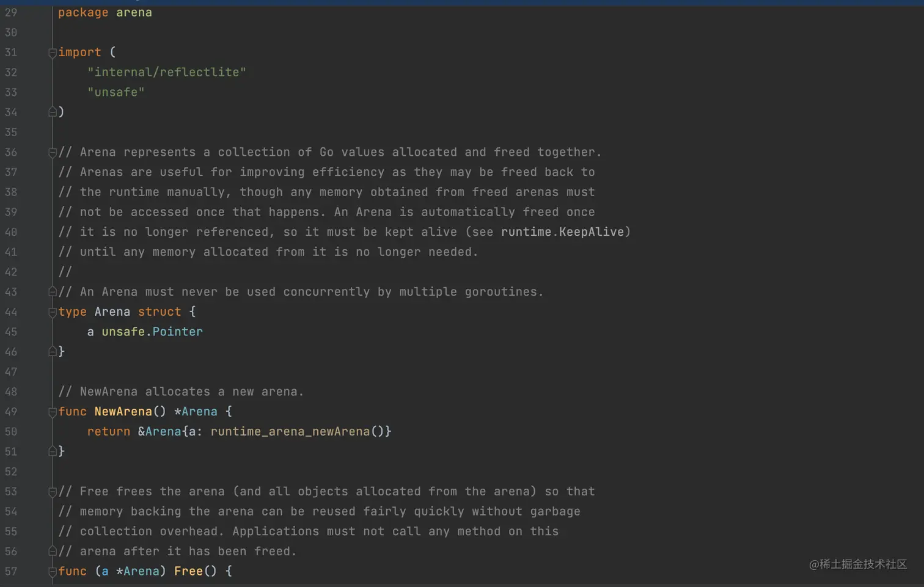Click the comment fold end marker on line 43

53,291
